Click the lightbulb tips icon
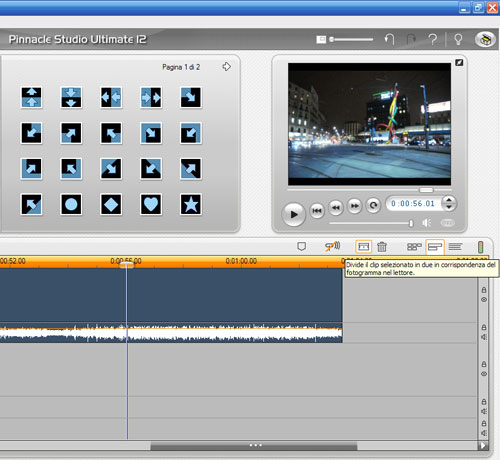 click(x=458, y=39)
